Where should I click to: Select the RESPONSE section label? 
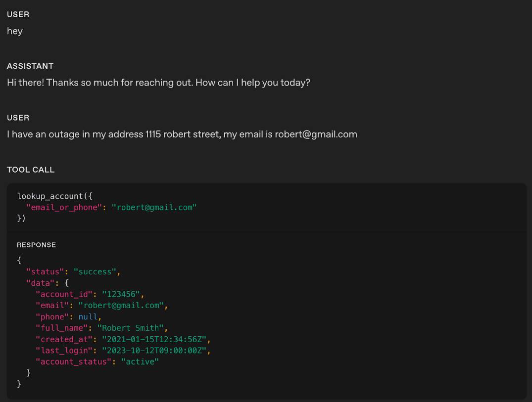pyautogui.click(x=36, y=245)
